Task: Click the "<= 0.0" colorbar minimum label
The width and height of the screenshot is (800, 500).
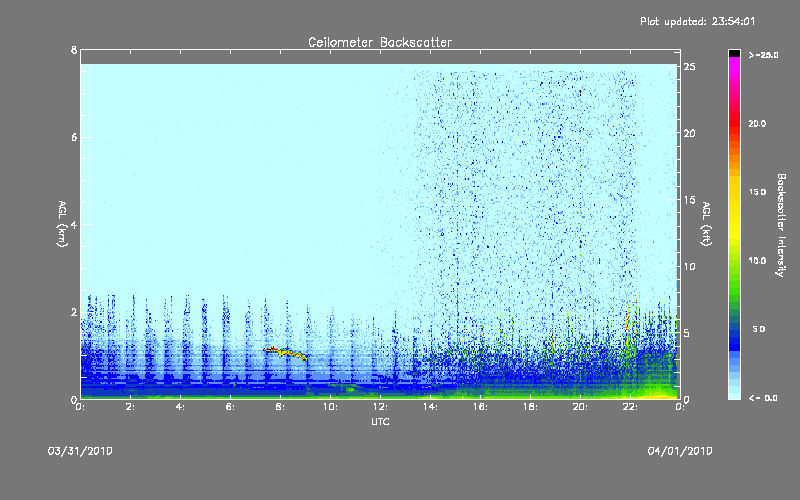Action: coord(763,398)
